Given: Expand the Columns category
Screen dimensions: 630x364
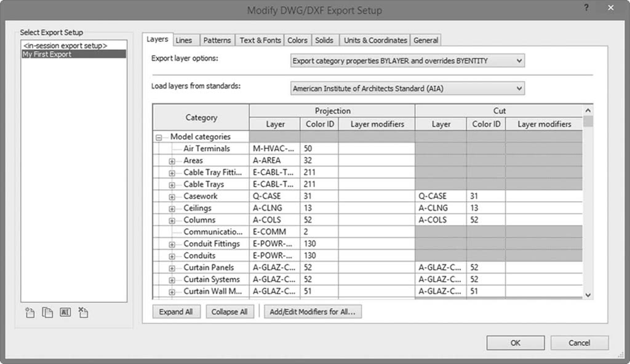Looking at the screenshot, I should [x=172, y=221].
